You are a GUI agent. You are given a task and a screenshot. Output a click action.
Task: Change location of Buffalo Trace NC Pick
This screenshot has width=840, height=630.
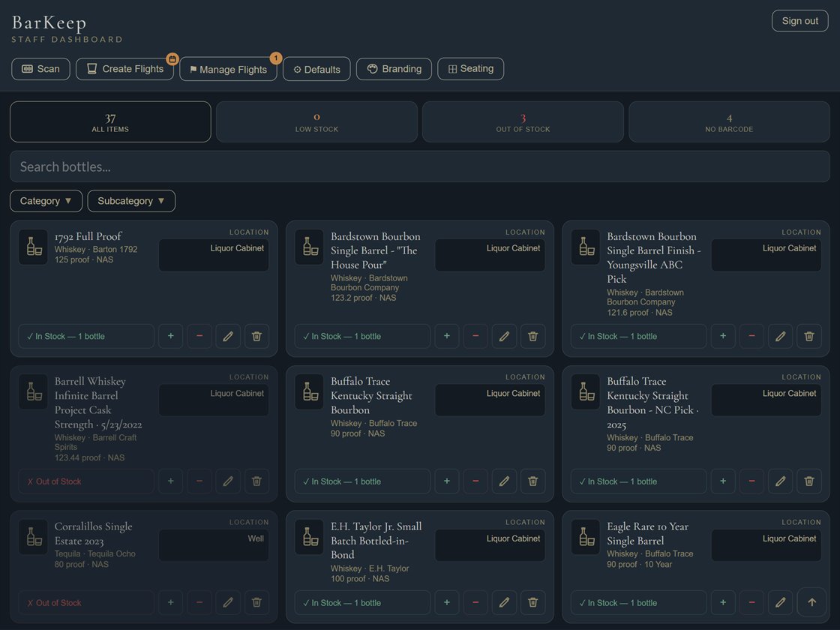pyautogui.click(x=766, y=400)
